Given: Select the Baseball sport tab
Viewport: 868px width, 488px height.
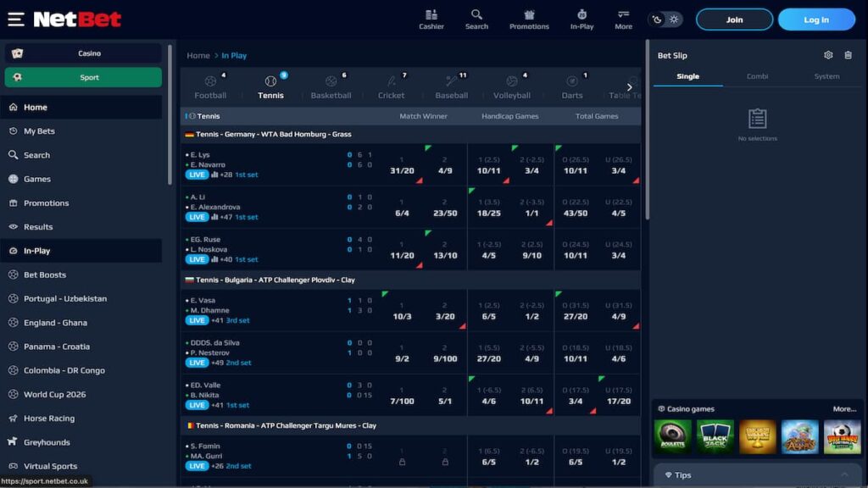Looking at the screenshot, I should tap(452, 87).
